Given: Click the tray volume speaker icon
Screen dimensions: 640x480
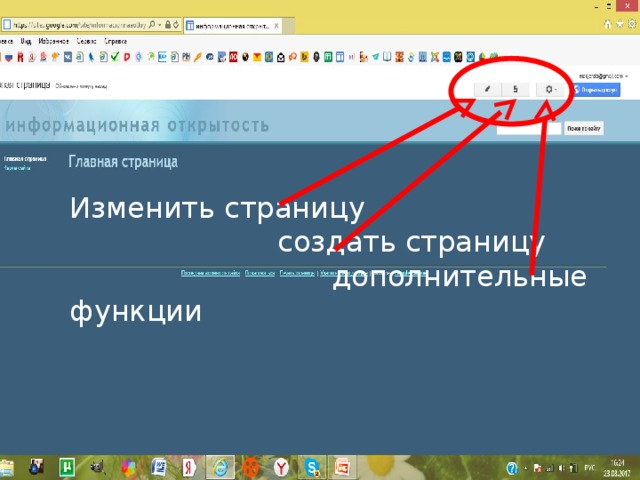Looking at the screenshot, I should click(562, 468).
